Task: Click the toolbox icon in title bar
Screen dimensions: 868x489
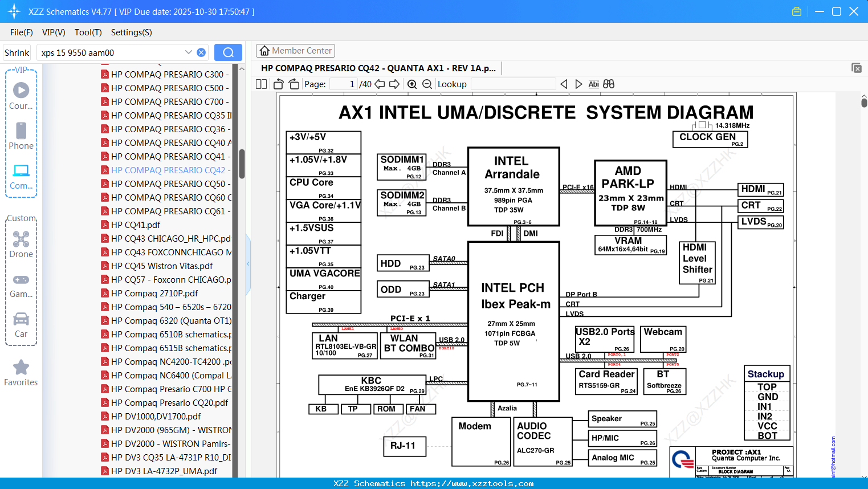Action: (x=797, y=11)
